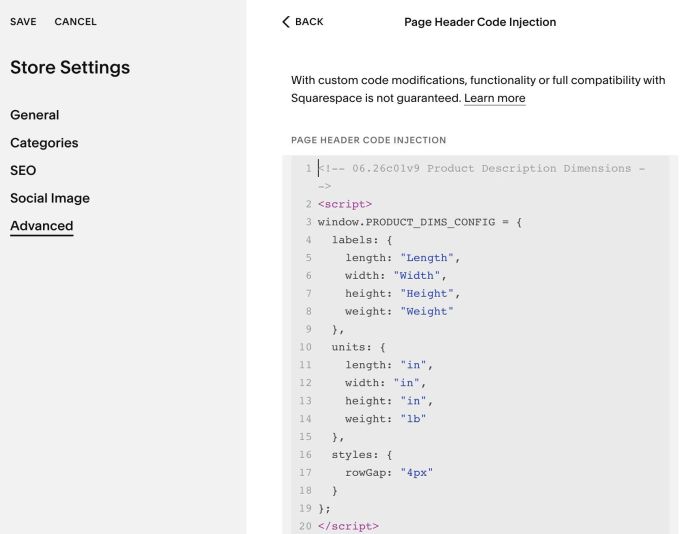This screenshot has width=700, height=534.
Task: Click the CANCEL button
Action: tap(75, 22)
